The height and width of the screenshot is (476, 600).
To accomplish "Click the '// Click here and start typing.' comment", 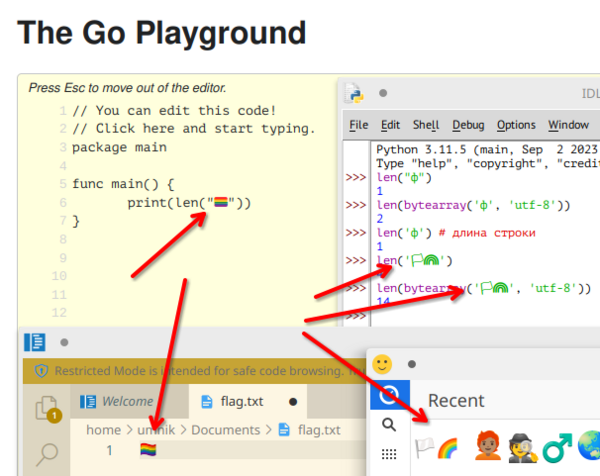I will 194,129.
